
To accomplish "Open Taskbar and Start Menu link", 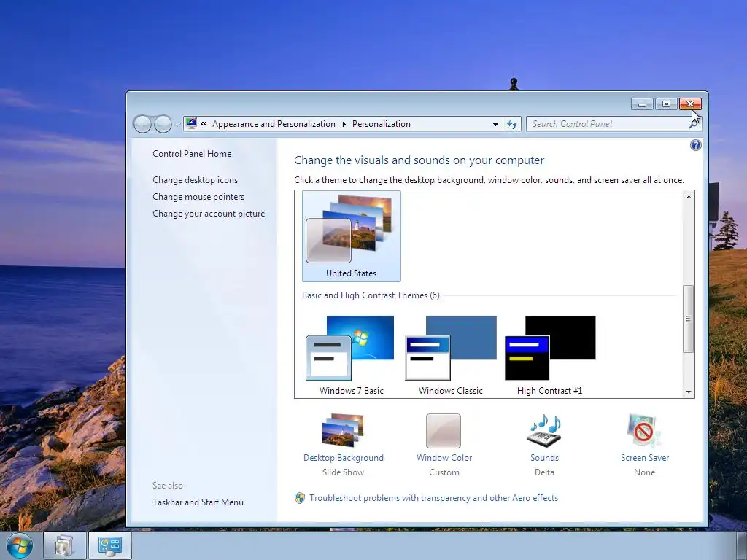I will click(198, 502).
